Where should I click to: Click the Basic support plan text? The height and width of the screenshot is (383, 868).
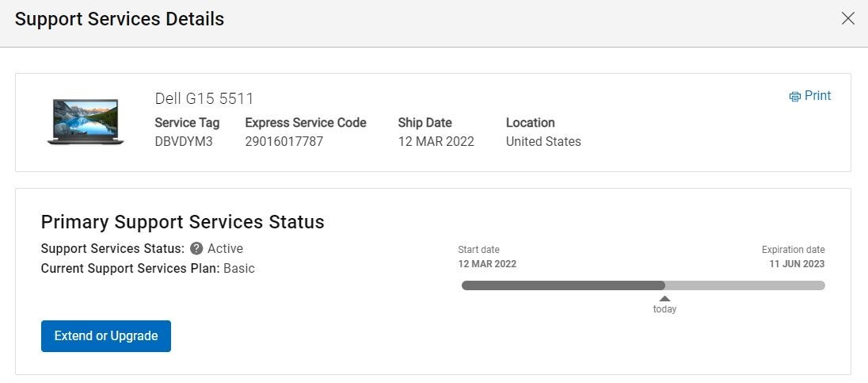coord(239,269)
